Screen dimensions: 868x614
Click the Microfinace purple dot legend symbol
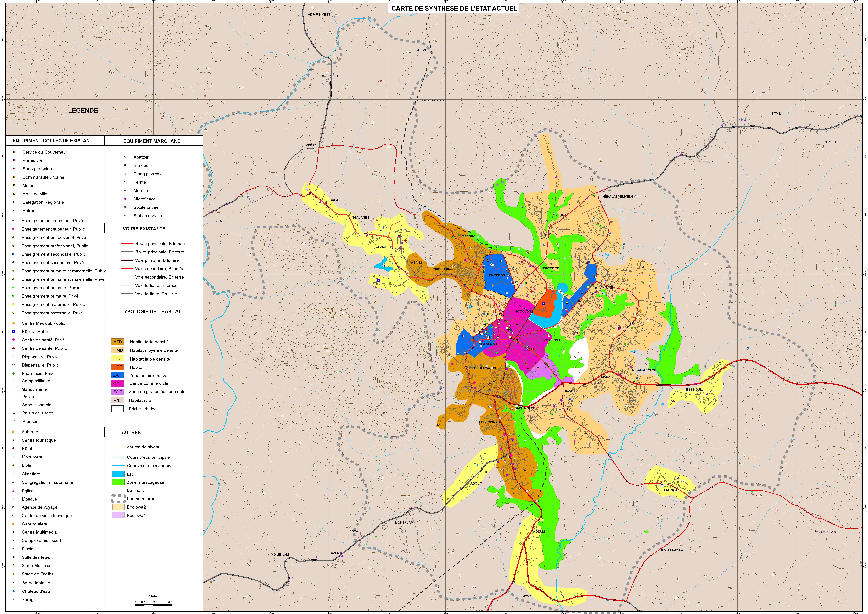pyautogui.click(x=125, y=199)
